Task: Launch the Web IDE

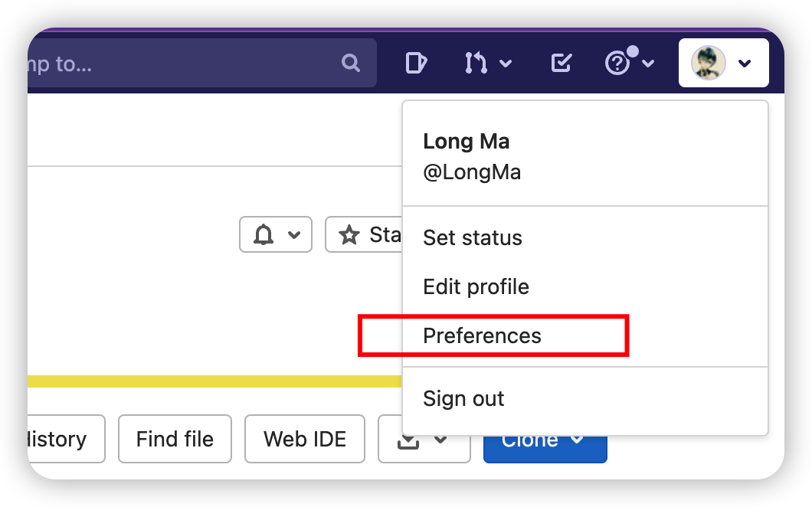Action: [304, 439]
